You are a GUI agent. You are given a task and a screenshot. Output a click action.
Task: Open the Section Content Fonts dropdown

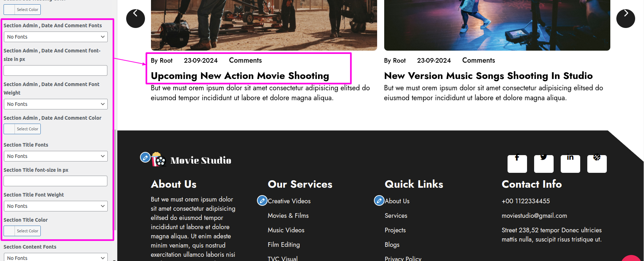(56, 257)
